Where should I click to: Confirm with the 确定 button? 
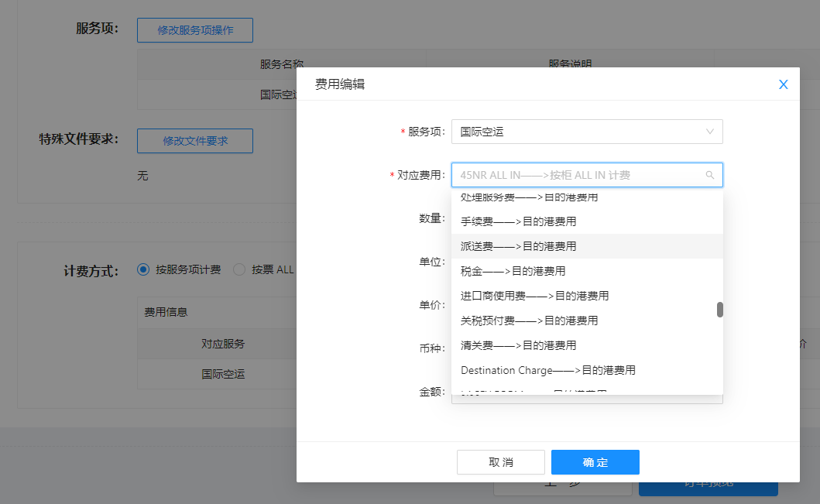[x=595, y=462]
